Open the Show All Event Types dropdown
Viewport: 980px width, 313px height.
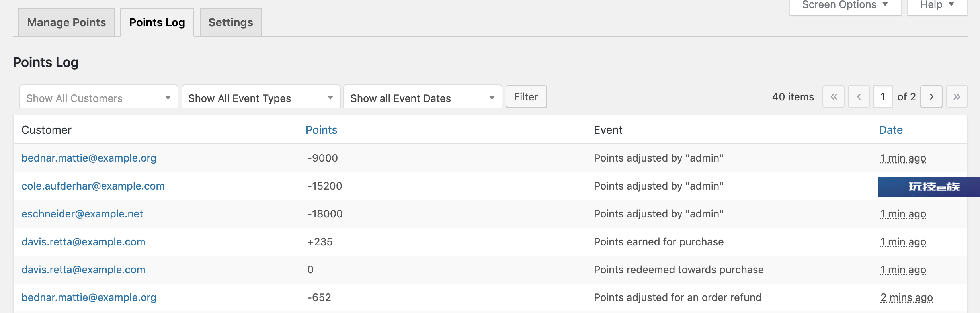pos(261,97)
